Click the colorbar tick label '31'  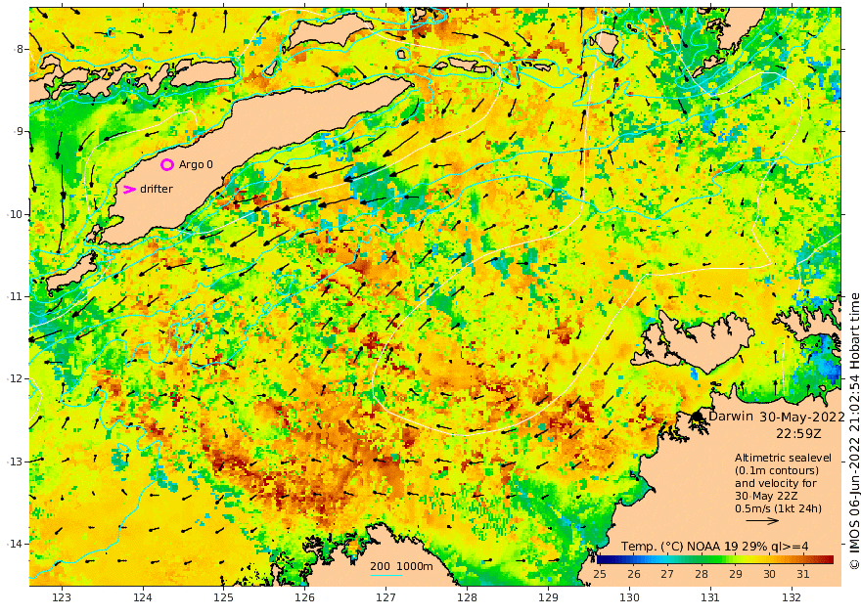pos(803,574)
